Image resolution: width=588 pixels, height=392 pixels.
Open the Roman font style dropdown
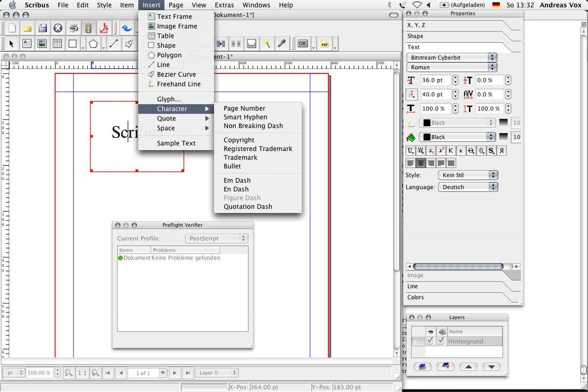(x=452, y=67)
